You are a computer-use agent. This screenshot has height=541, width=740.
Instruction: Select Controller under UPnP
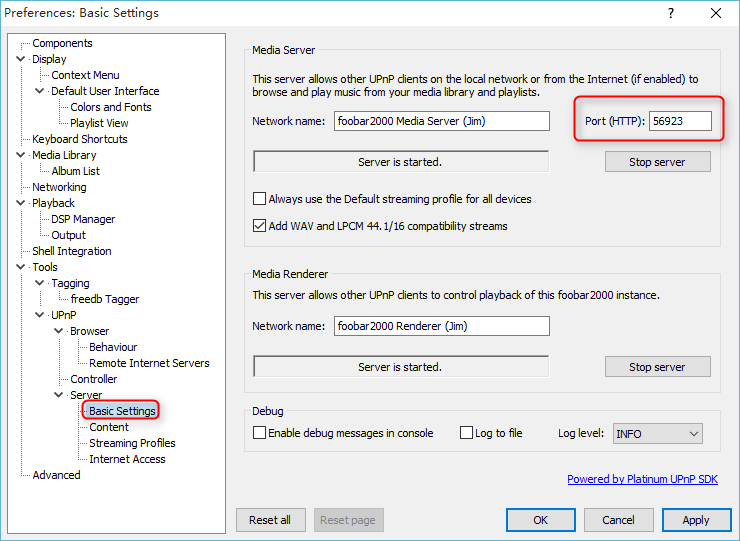click(x=94, y=379)
